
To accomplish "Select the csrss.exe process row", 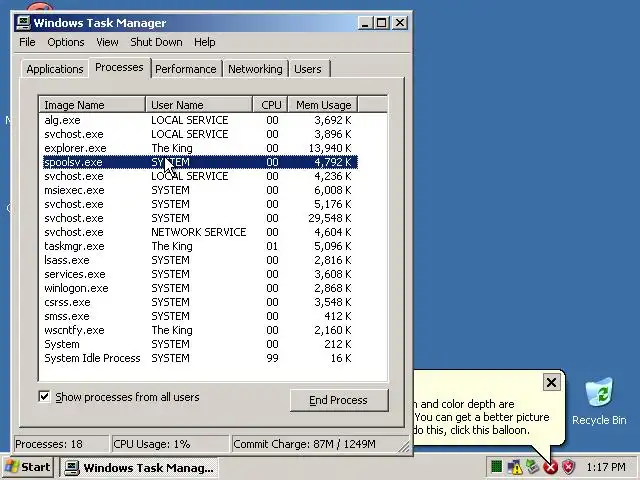I will [x=200, y=302].
